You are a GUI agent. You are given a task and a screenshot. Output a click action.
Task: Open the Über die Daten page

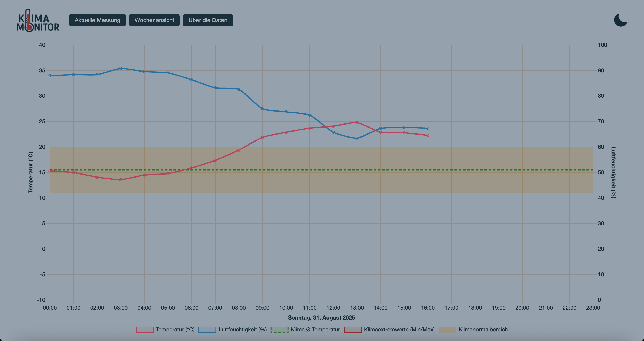pyautogui.click(x=208, y=20)
